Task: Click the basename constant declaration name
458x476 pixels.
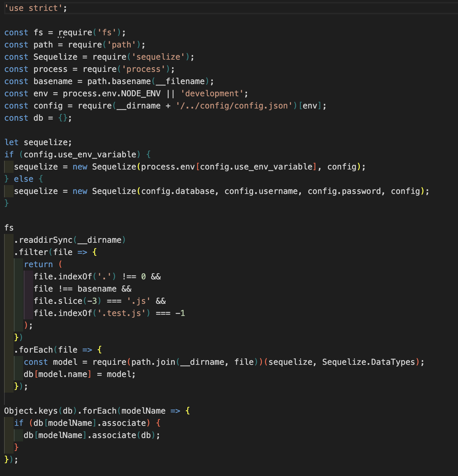Action: click(53, 81)
